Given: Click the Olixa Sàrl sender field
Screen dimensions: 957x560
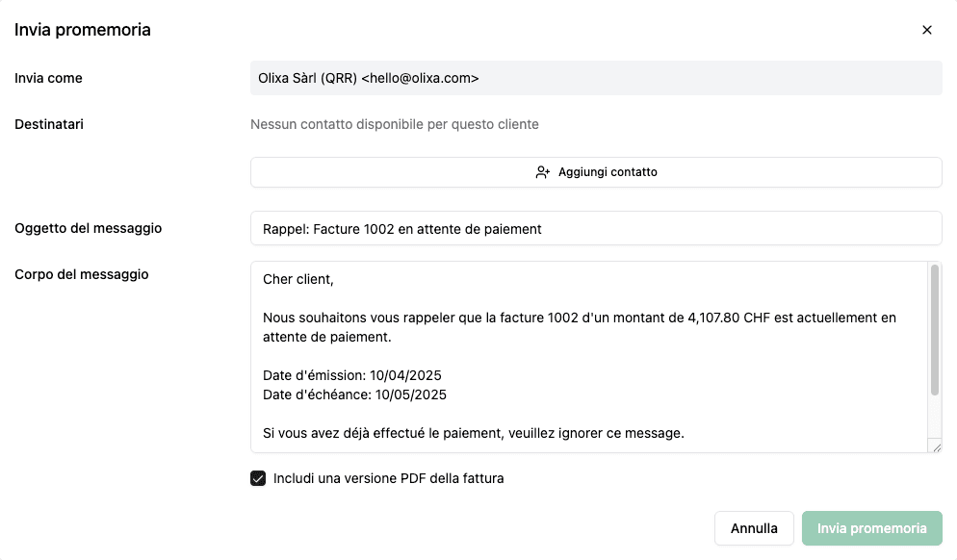Looking at the screenshot, I should pos(596,78).
